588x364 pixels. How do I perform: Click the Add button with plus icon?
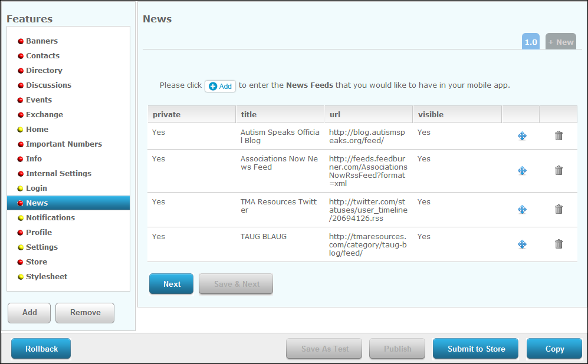(221, 86)
